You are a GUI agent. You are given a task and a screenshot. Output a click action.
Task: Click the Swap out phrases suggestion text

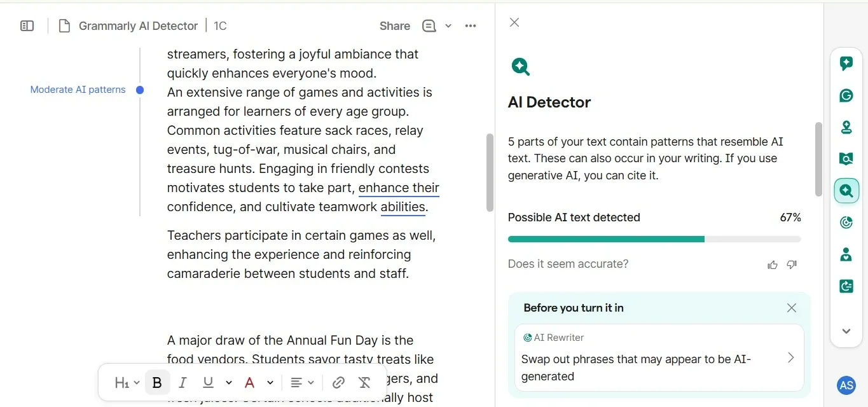point(637,368)
